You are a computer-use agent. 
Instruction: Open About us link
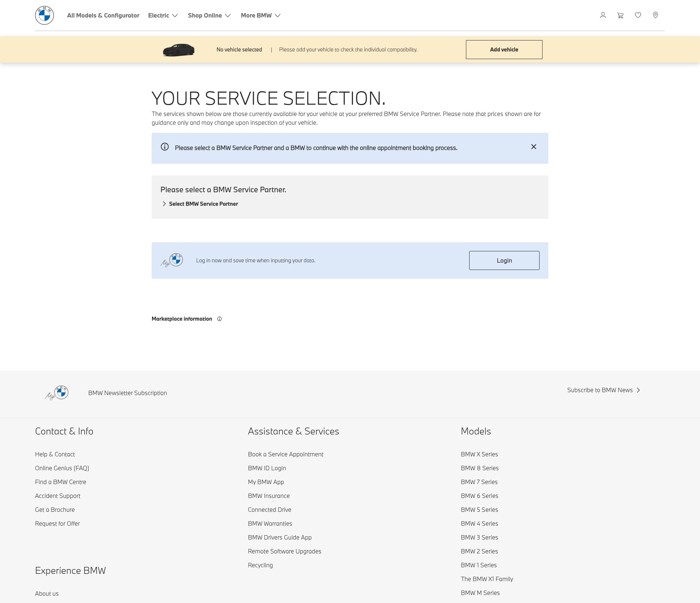pos(47,594)
